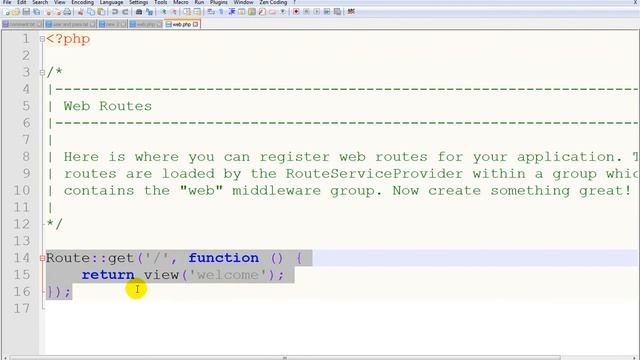
Task: Toggle the indent guide toolbar icon
Action: click(x=232, y=12)
